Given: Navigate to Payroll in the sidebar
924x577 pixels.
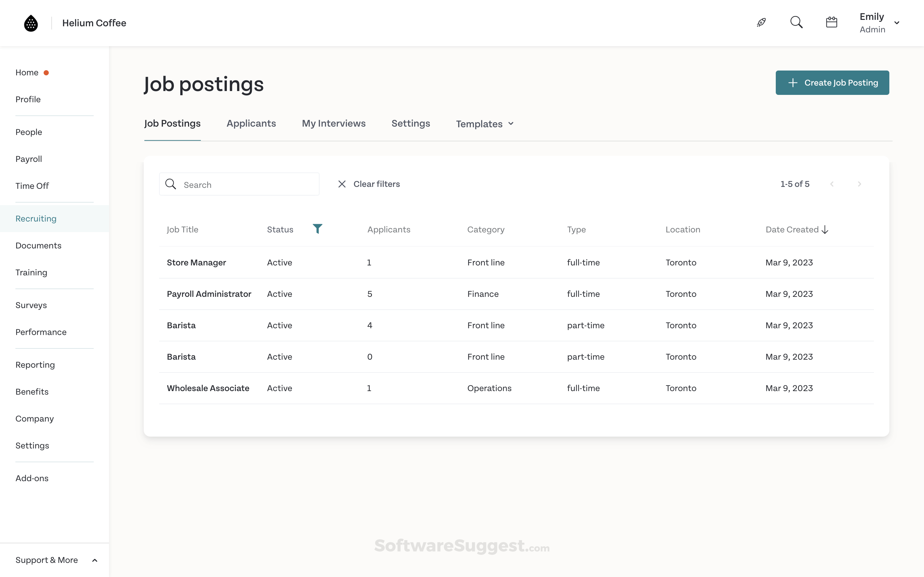Looking at the screenshot, I should click(x=29, y=159).
